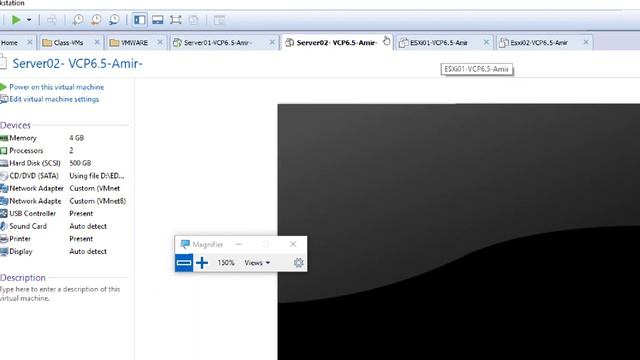Revert to snapshot toolbar icon

96,20
